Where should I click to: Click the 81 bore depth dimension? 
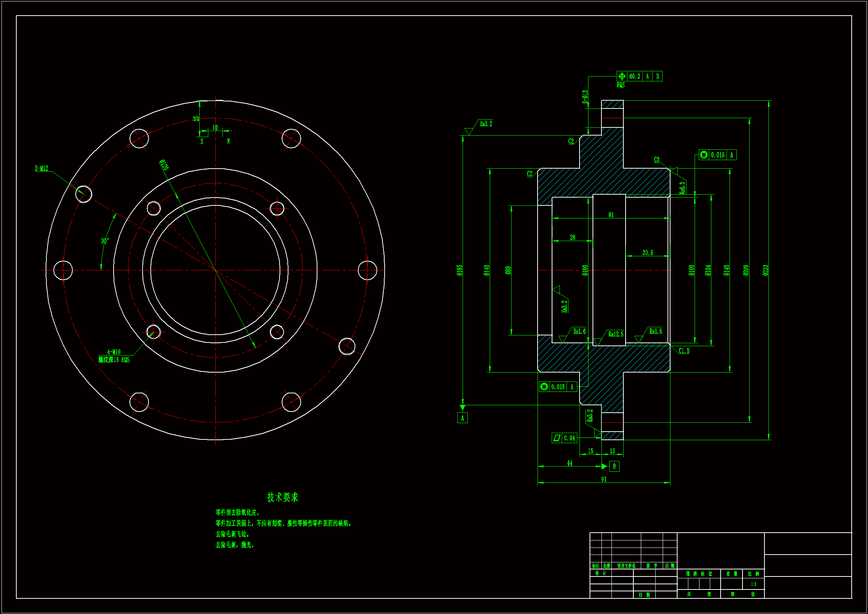(611, 215)
